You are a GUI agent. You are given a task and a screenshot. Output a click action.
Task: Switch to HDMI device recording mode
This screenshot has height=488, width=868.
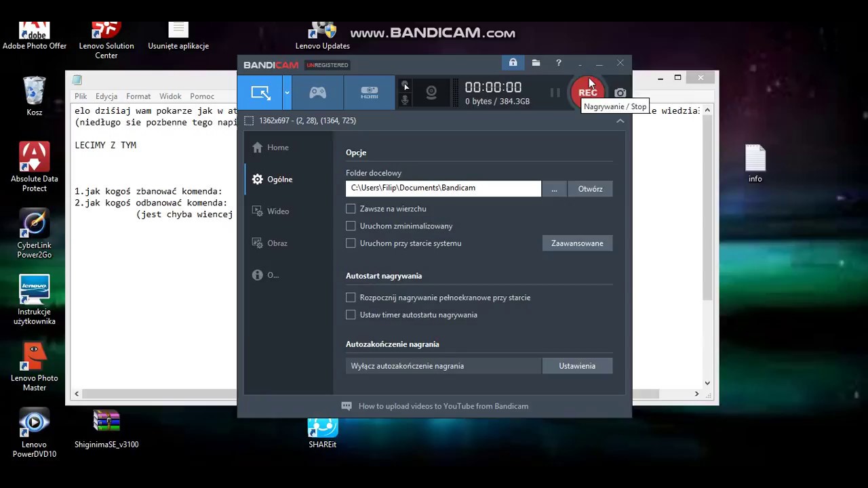click(369, 93)
